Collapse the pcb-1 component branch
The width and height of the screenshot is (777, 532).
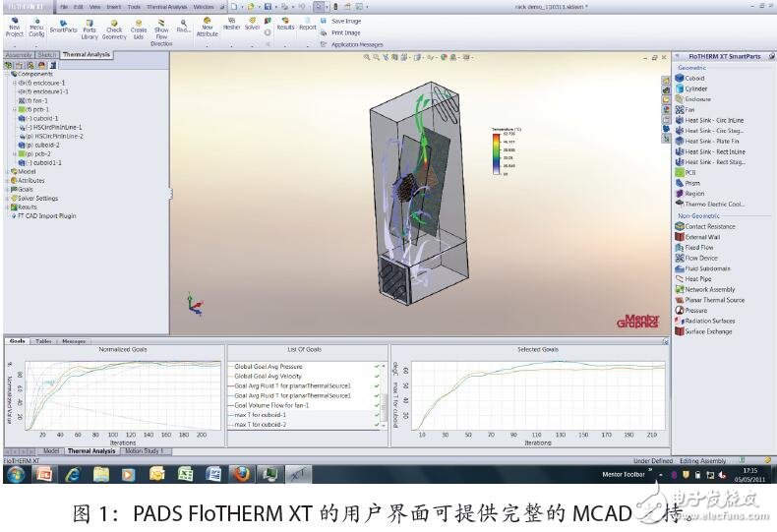[x=15, y=110]
